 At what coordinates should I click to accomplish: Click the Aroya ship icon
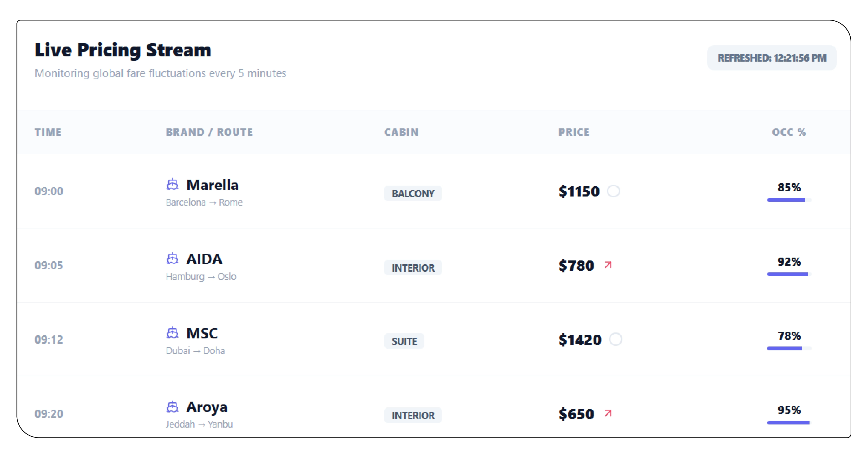point(173,407)
